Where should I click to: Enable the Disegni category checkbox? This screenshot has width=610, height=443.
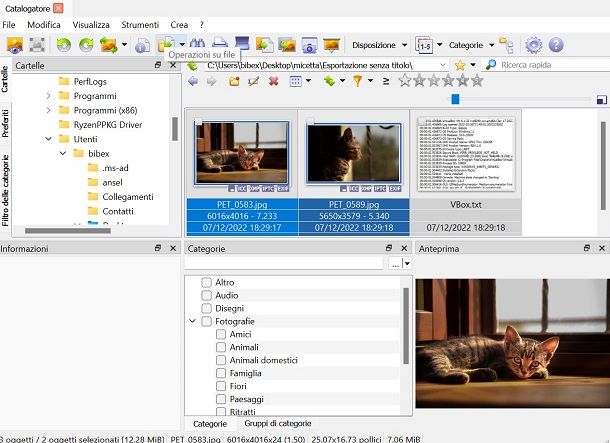[x=207, y=308]
